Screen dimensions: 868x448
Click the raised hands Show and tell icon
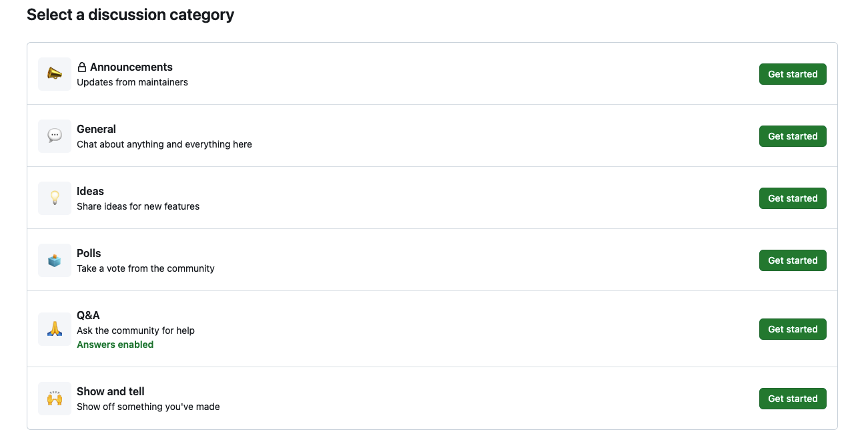[55, 399]
